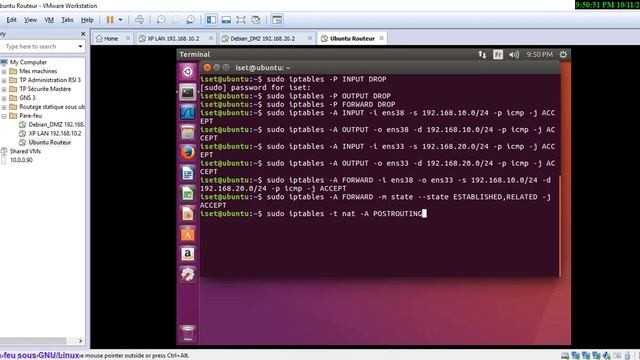Expand the GNS 3 folder
This screenshot has width=640, height=360.
click(4, 98)
